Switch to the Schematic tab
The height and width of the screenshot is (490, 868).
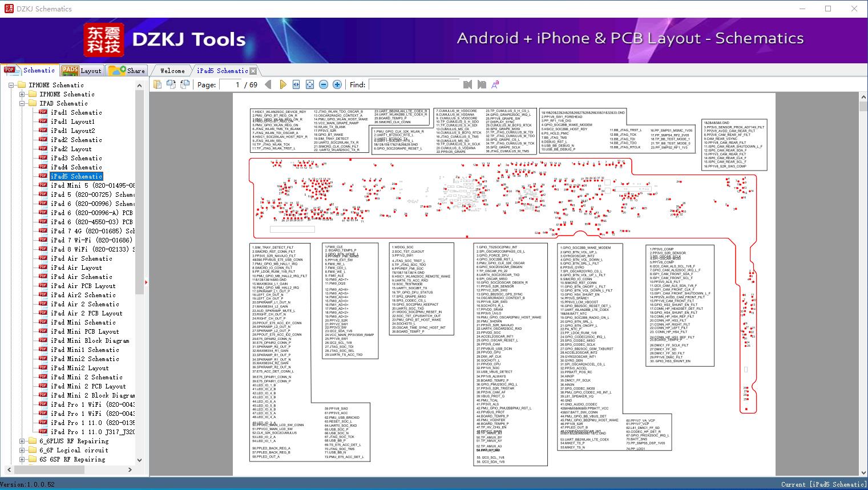(x=30, y=70)
